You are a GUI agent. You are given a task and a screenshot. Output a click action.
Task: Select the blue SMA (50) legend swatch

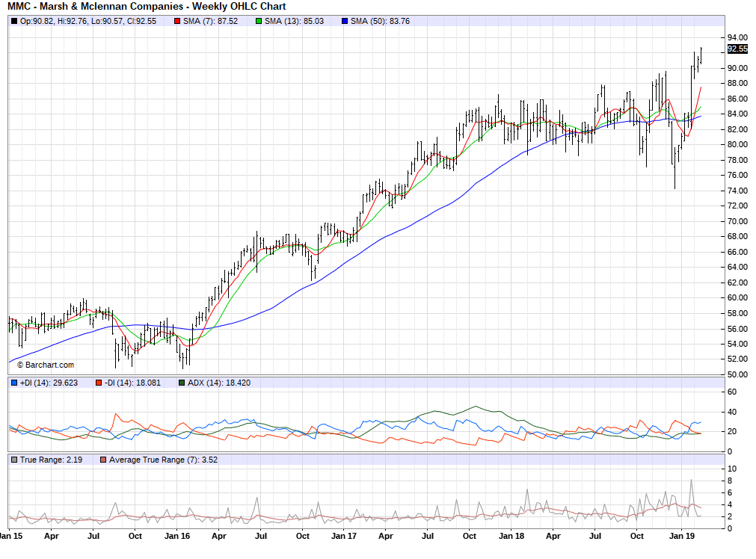click(345, 21)
